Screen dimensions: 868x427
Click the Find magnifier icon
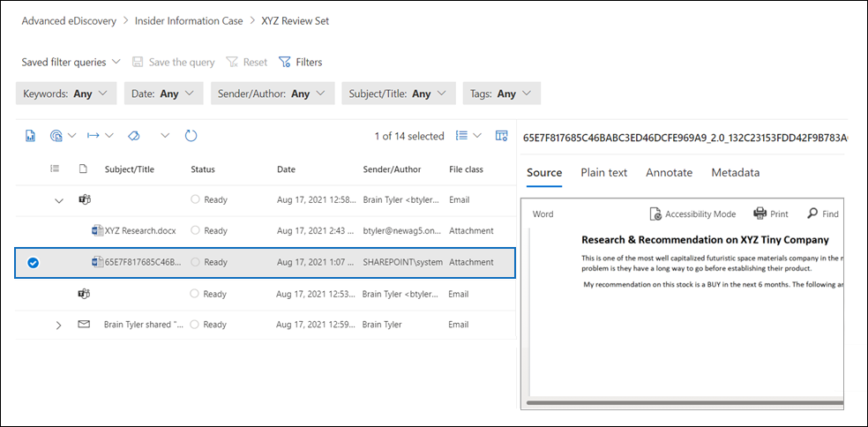pos(812,213)
